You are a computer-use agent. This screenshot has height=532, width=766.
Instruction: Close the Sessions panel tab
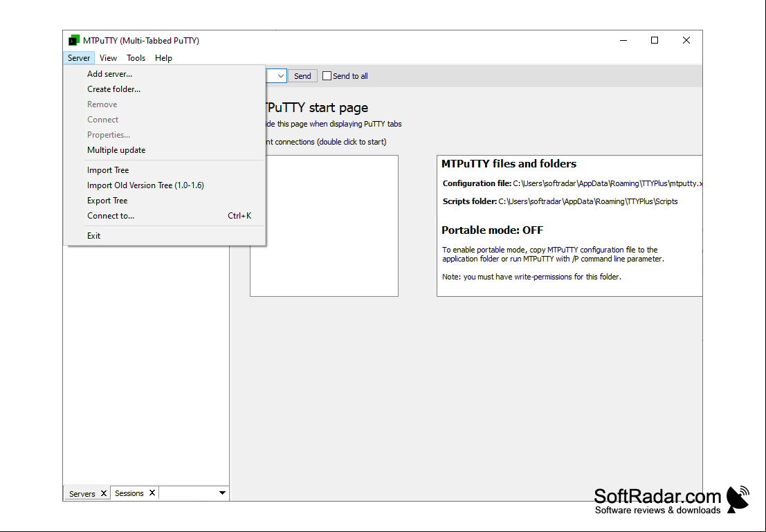tap(152, 493)
